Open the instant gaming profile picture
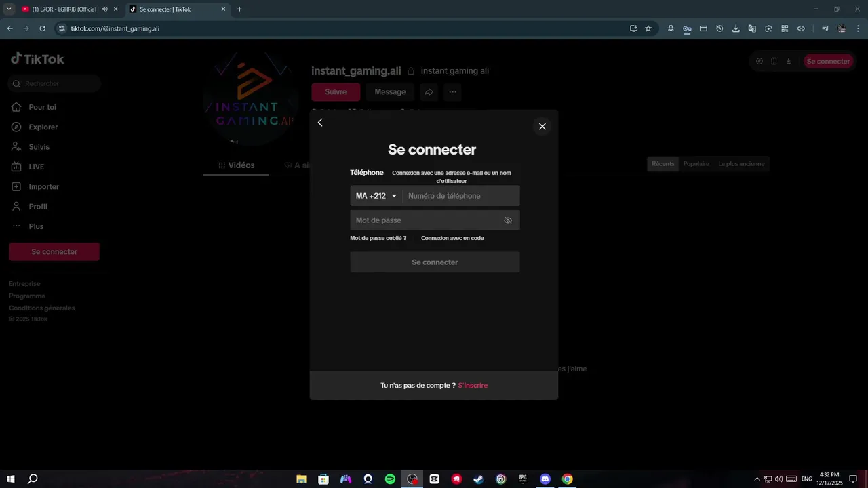Viewport: 868px width, 488px height. (x=250, y=98)
